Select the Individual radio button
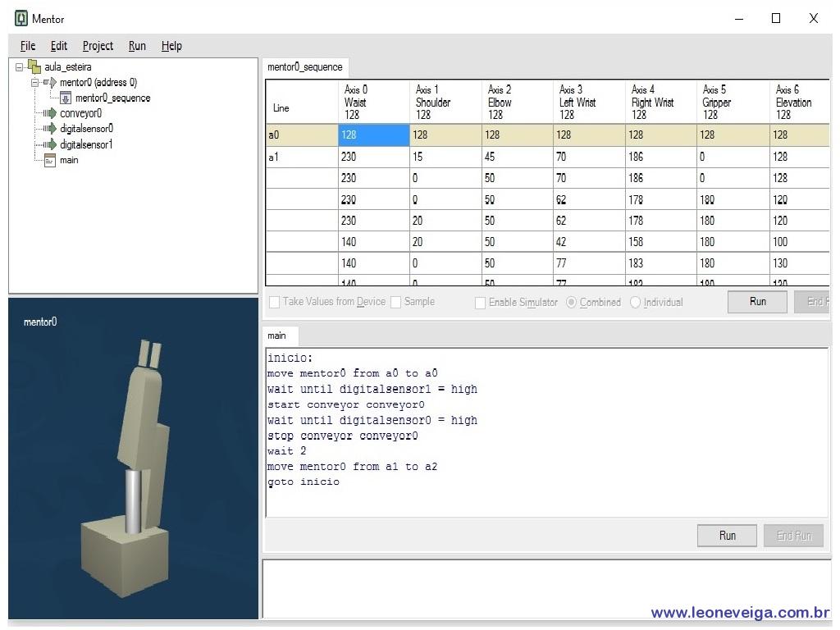This screenshot has height=630, width=840. 636,303
